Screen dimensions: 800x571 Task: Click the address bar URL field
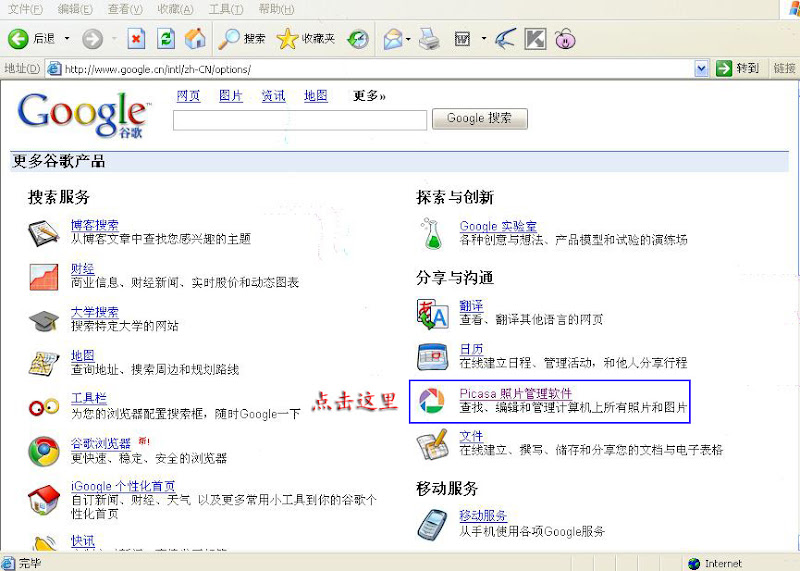(x=378, y=69)
